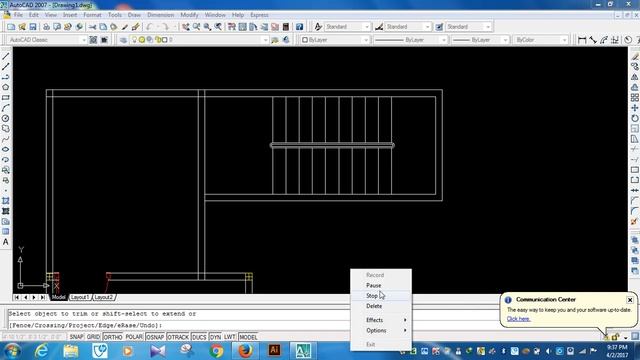Screen dimensions: 640x360
Task: Open Firefox from the taskbar
Action: 245,351
